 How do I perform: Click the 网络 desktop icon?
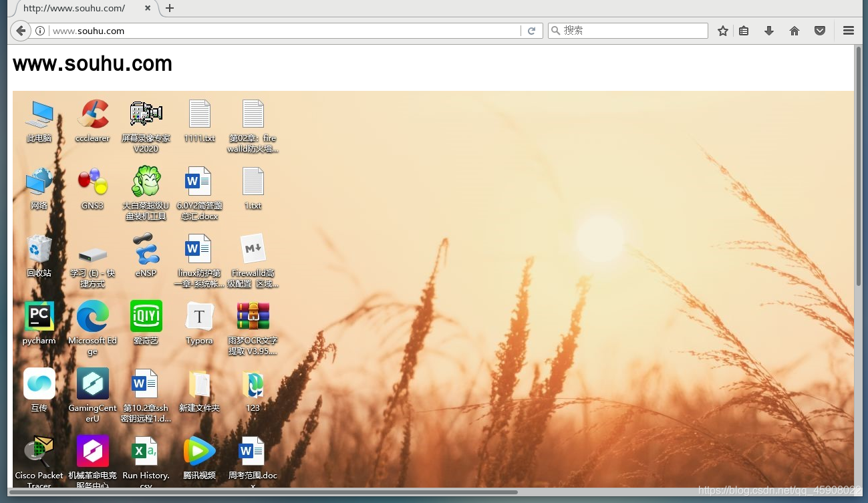39,189
